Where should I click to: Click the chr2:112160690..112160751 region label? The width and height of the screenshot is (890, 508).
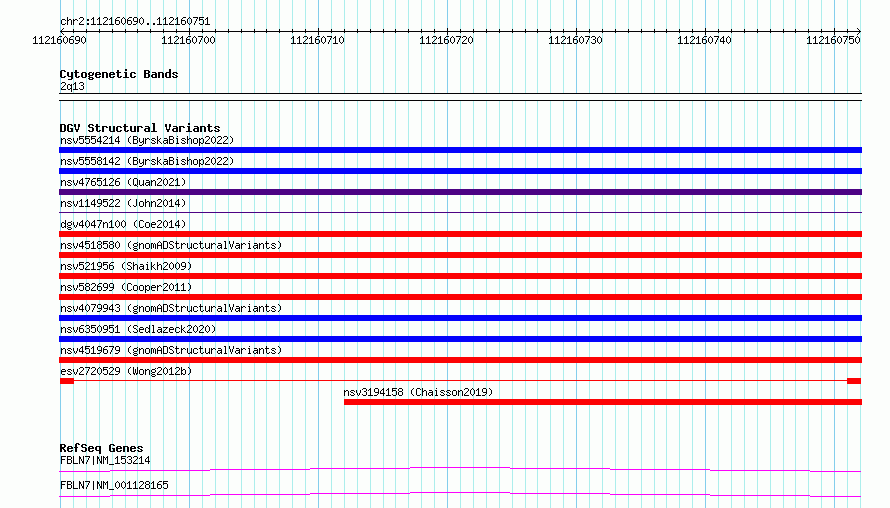click(x=135, y=22)
